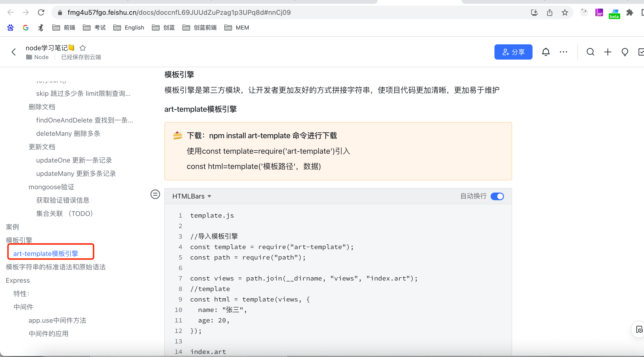The height and width of the screenshot is (357, 644).
Task: Jump to deleteMany 删除多条 outline item
Action: click(68, 133)
